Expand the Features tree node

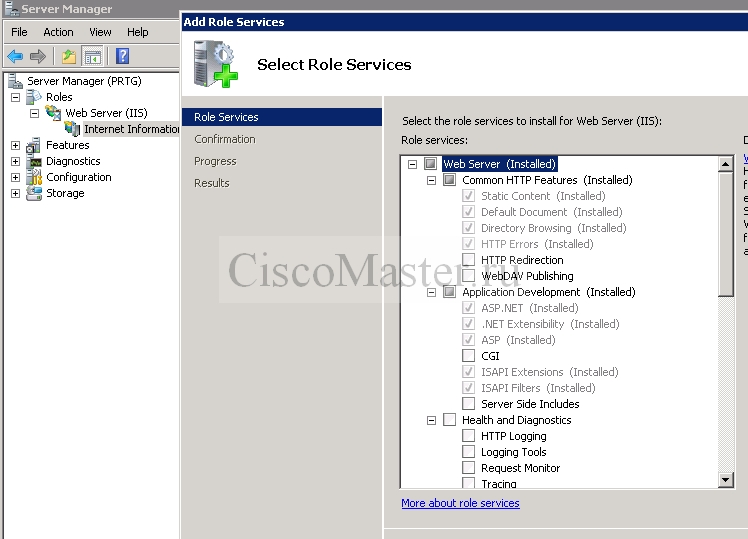tap(15, 145)
